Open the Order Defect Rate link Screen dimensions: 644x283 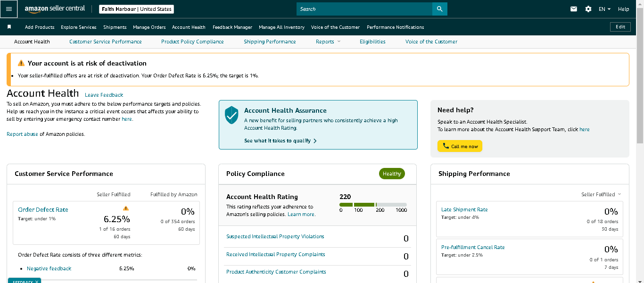click(43, 210)
